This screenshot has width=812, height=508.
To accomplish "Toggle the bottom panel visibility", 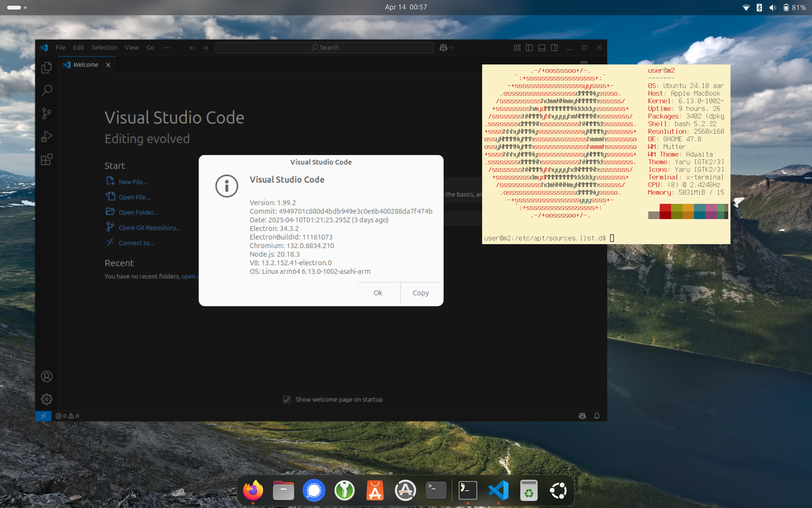I will coord(542,48).
